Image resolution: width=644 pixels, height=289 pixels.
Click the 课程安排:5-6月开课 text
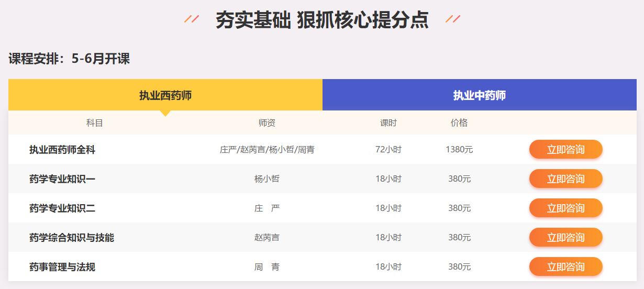tap(69, 59)
